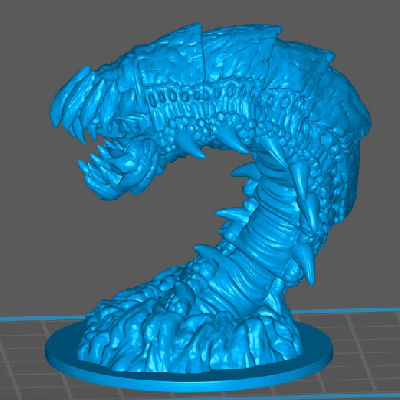Click the ribbed underbelly of the worm

(263, 240)
